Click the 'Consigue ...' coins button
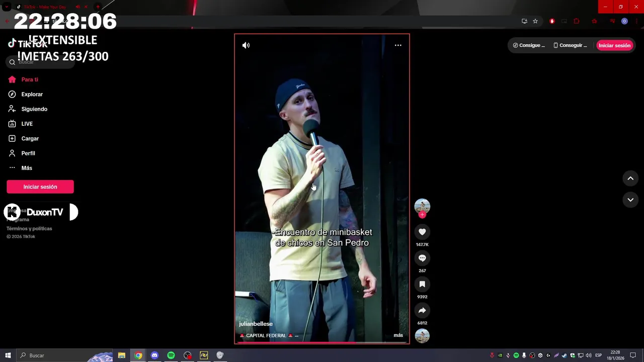644x362 pixels. [x=529, y=45]
